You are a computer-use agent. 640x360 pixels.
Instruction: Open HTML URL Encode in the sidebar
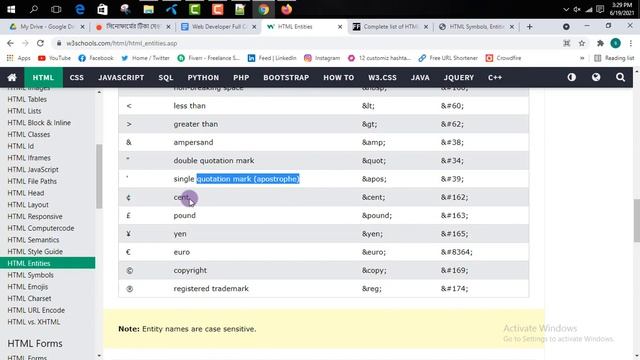[x=36, y=310]
